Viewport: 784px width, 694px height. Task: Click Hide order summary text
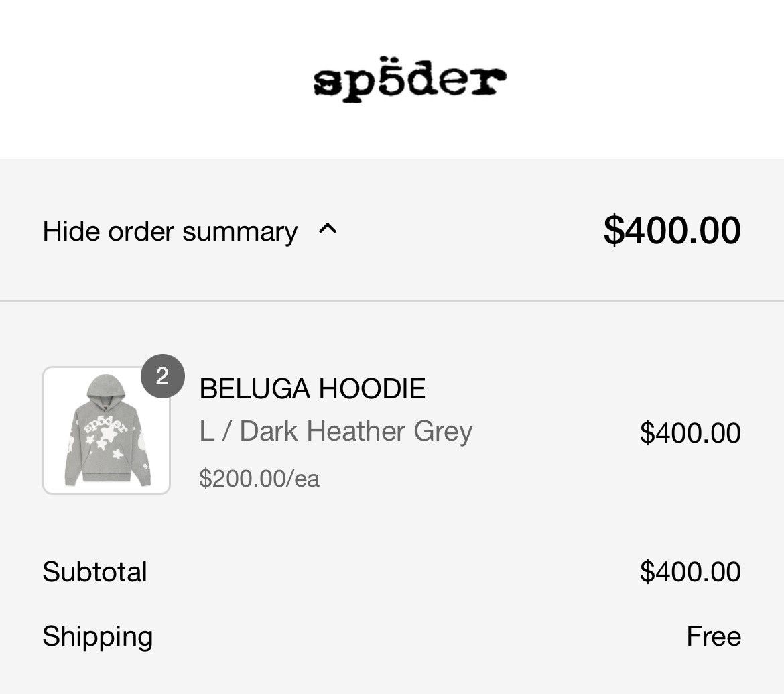(170, 231)
